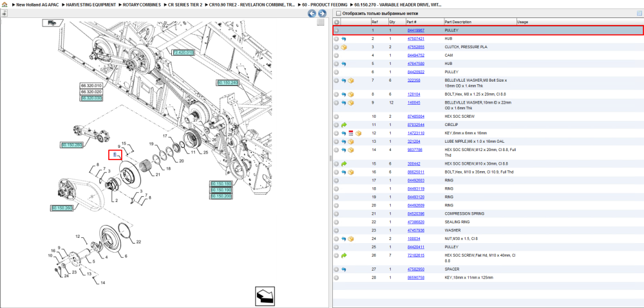Click the blue arrow icon for BOLT 120104
The height and width of the screenshot is (308, 644).
tap(344, 95)
